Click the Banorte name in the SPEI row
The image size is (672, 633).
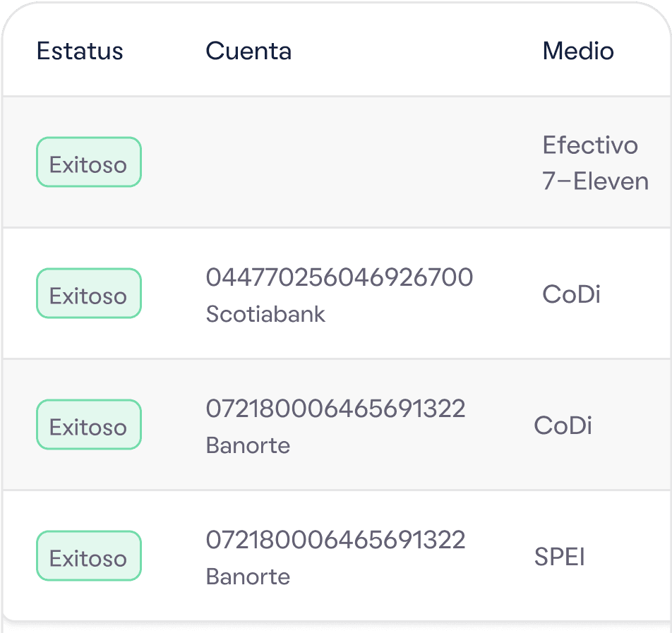click(x=248, y=577)
